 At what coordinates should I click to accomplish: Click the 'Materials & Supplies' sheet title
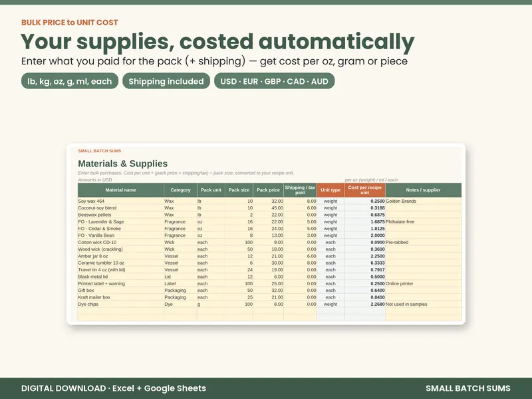[123, 164]
